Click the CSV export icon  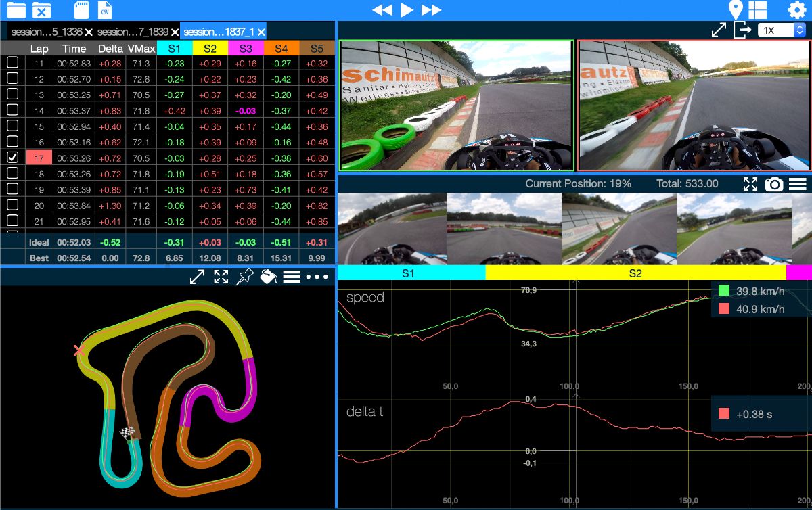pos(104,10)
